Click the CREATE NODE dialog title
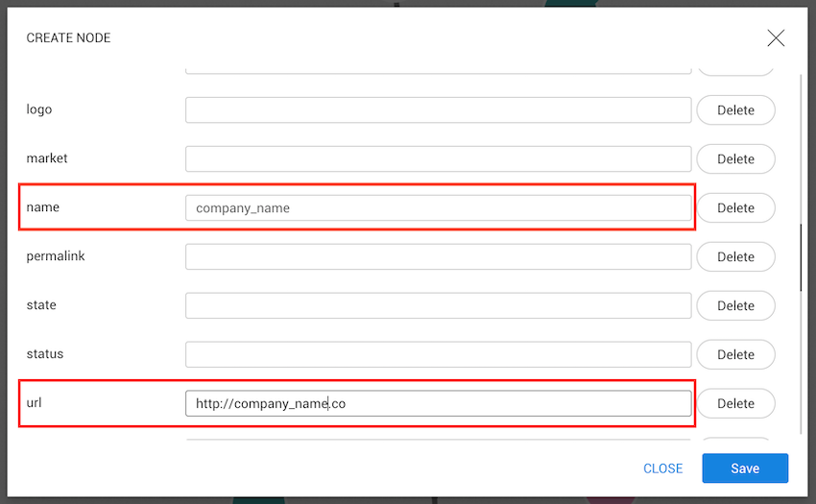Viewport: 816px width, 504px height. click(68, 38)
